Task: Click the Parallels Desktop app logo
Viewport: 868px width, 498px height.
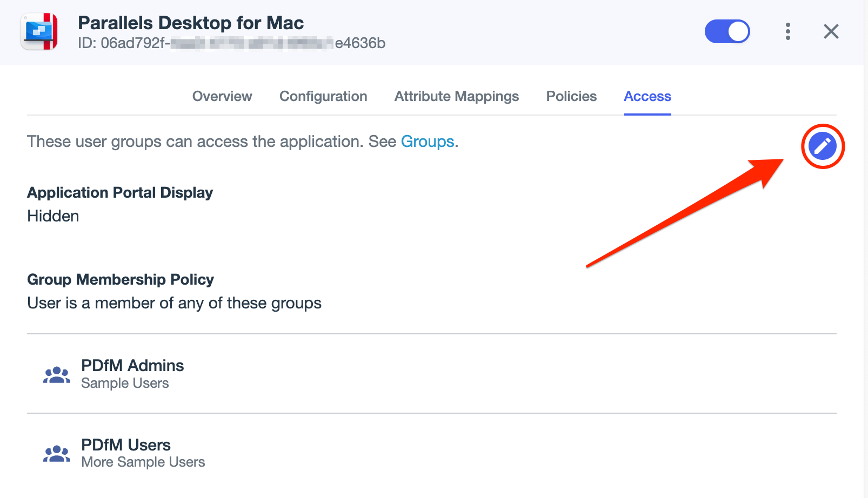Action: [x=39, y=32]
